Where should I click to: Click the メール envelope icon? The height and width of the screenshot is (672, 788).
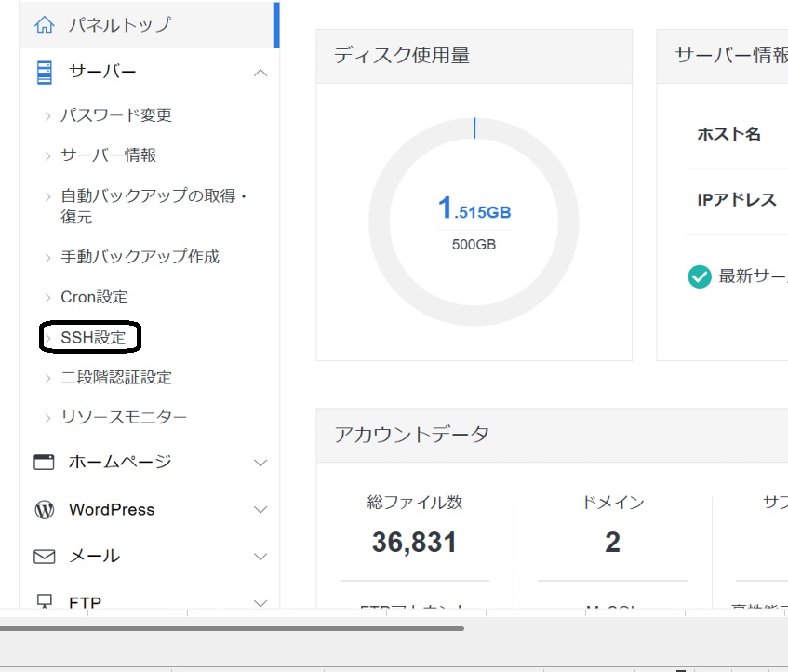click(x=44, y=556)
